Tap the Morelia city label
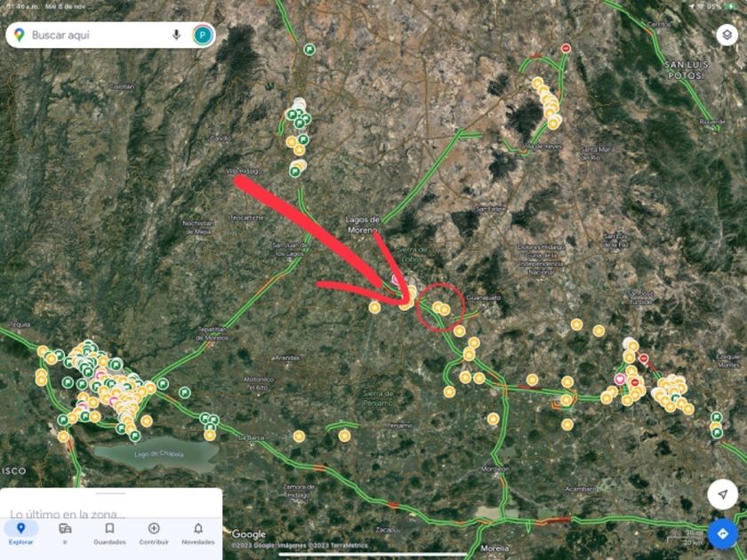This screenshot has height=560, width=747. coord(494,548)
